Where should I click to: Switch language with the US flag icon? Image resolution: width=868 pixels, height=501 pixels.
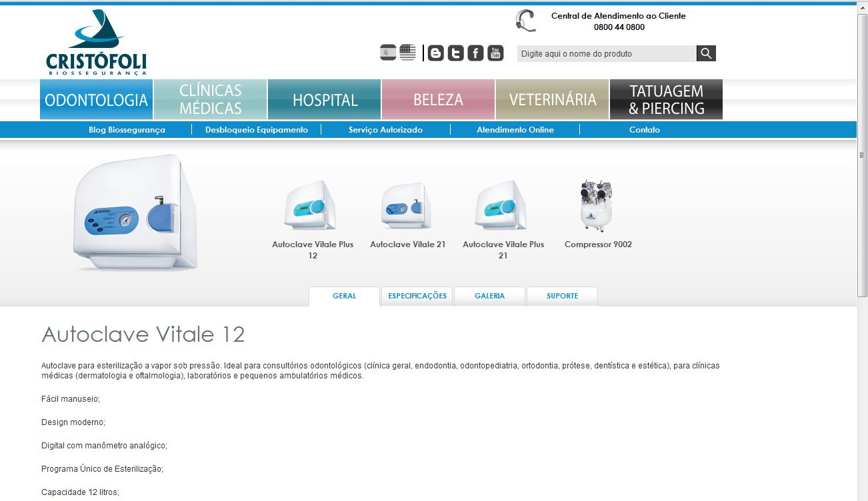[x=408, y=53]
